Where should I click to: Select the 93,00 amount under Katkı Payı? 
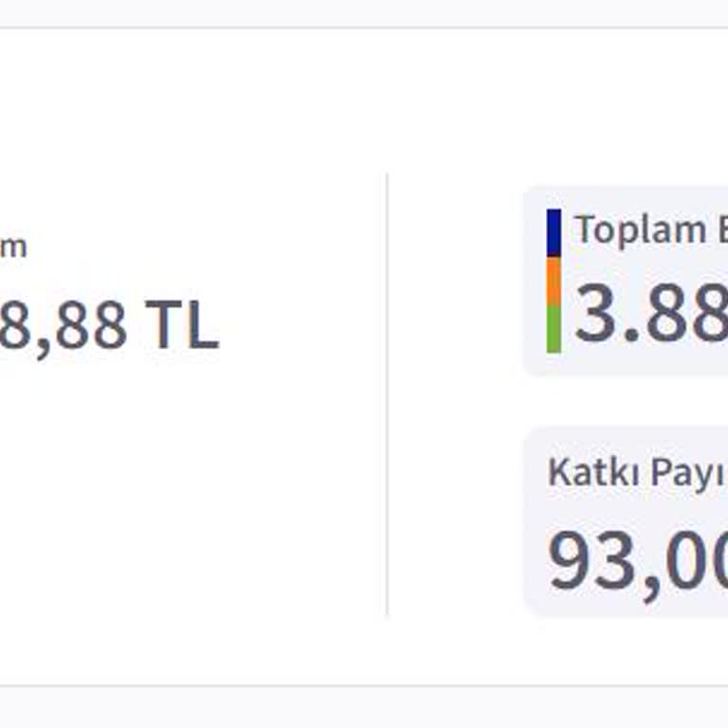coord(637,560)
